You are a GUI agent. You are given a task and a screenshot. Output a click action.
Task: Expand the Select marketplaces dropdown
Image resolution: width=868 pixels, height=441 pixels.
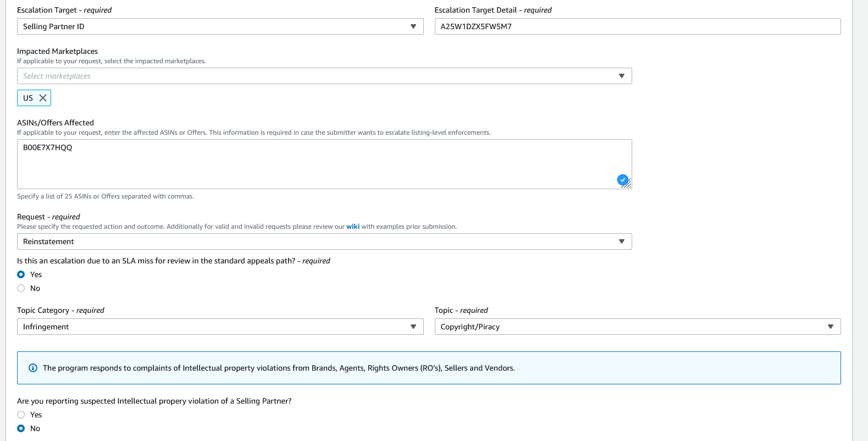pos(324,76)
